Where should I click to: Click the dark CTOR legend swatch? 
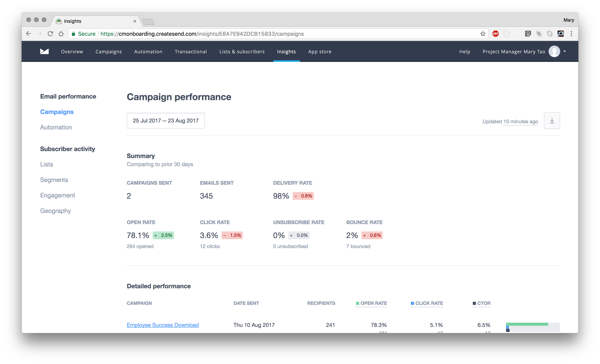click(x=474, y=303)
